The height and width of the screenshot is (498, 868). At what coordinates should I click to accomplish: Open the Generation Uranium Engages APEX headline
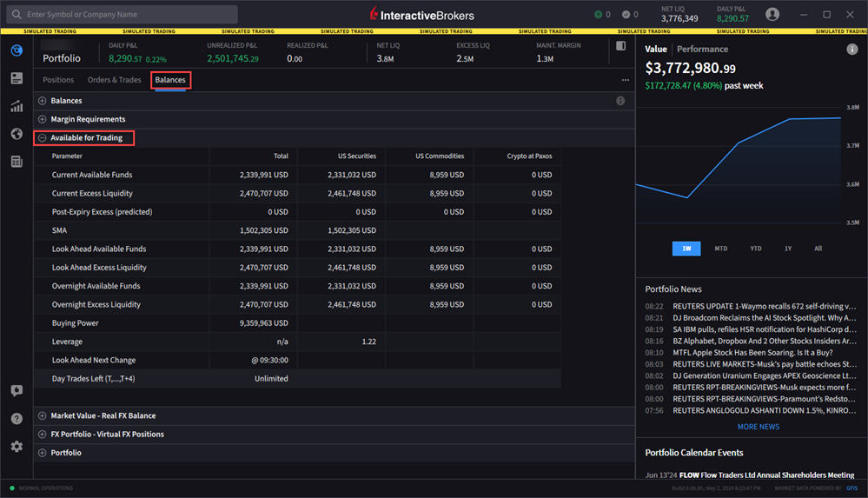pyautogui.click(x=764, y=375)
